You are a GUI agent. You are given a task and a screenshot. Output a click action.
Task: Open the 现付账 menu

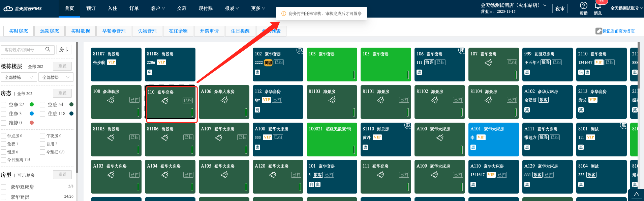[206, 8]
